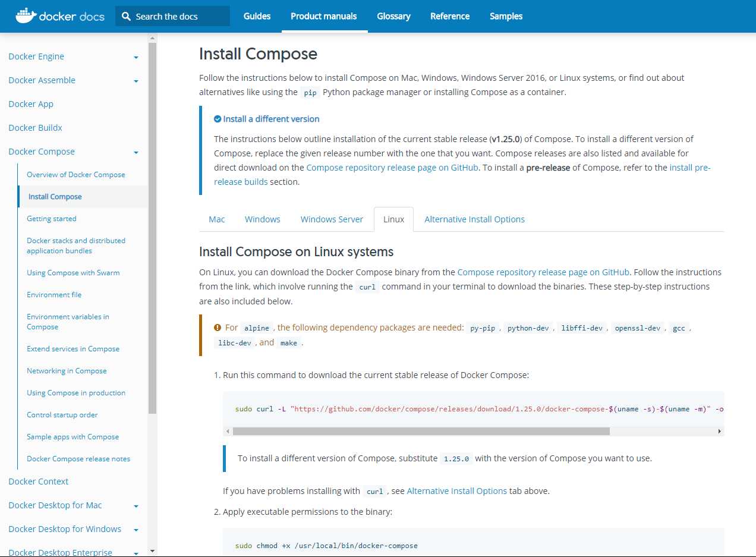756x557 pixels.
Task: Select the Linux tab
Action: [x=393, y=219]
